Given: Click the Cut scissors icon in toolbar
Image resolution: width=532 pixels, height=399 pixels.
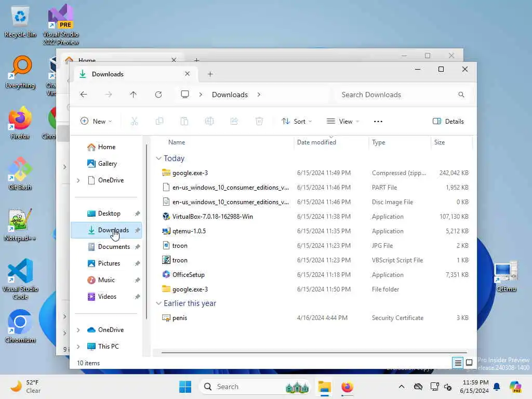Looking at the screenshot, I should pos(135,121).
